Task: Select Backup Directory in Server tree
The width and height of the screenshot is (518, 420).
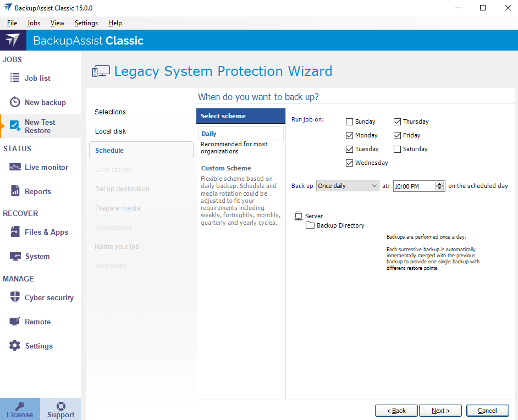Action: point(340,225)
